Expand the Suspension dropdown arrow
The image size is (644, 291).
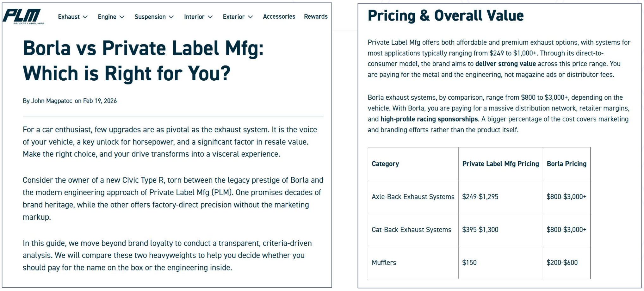click(x=171, y=17)
